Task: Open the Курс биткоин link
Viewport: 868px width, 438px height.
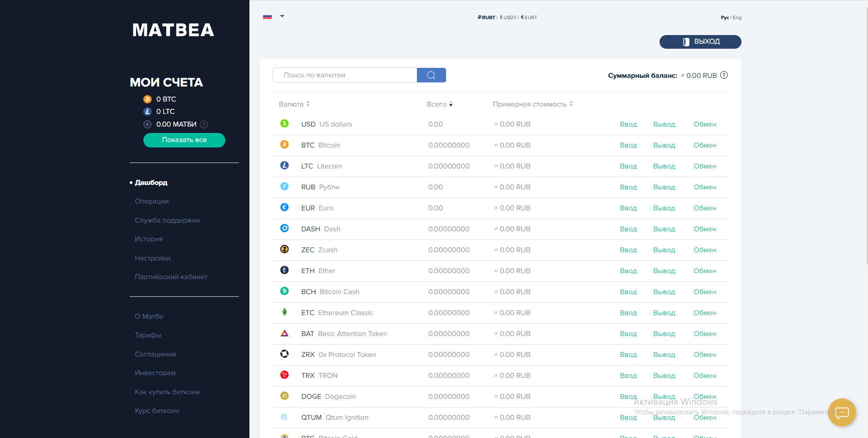Action: pos(157,411)
